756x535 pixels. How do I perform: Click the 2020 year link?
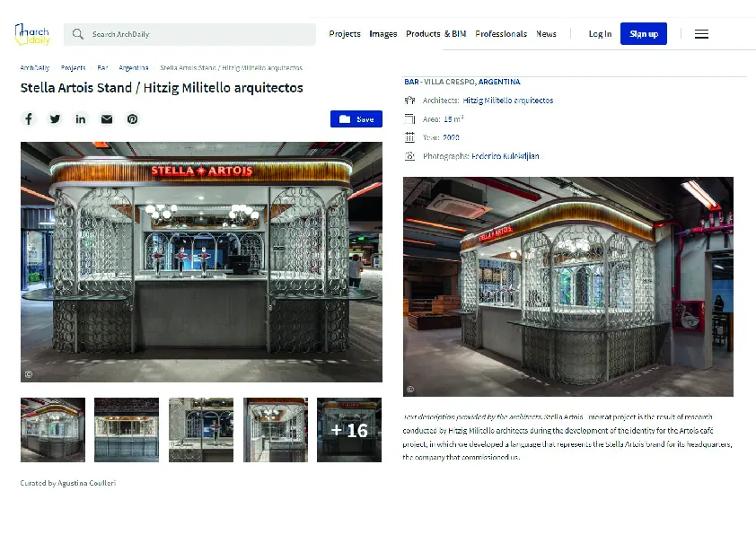[x=451, y=137]
